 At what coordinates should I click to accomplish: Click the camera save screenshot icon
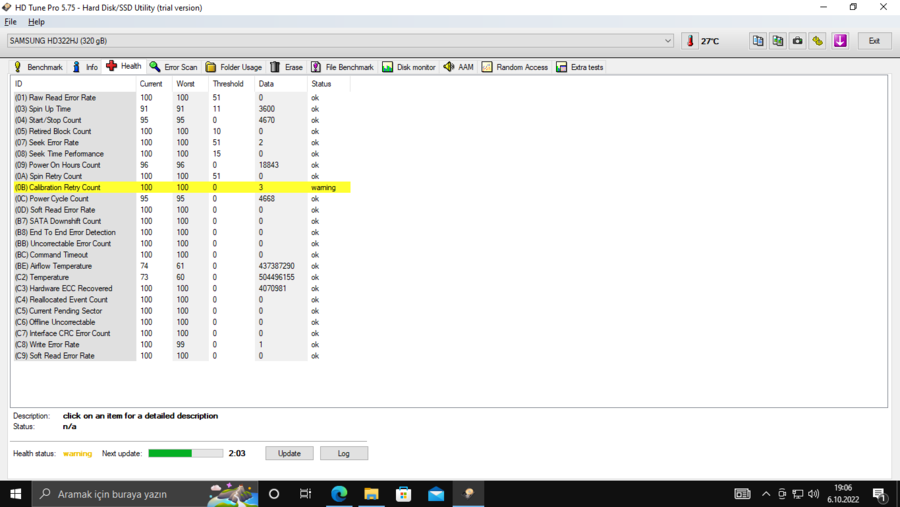tap(798, 41)
